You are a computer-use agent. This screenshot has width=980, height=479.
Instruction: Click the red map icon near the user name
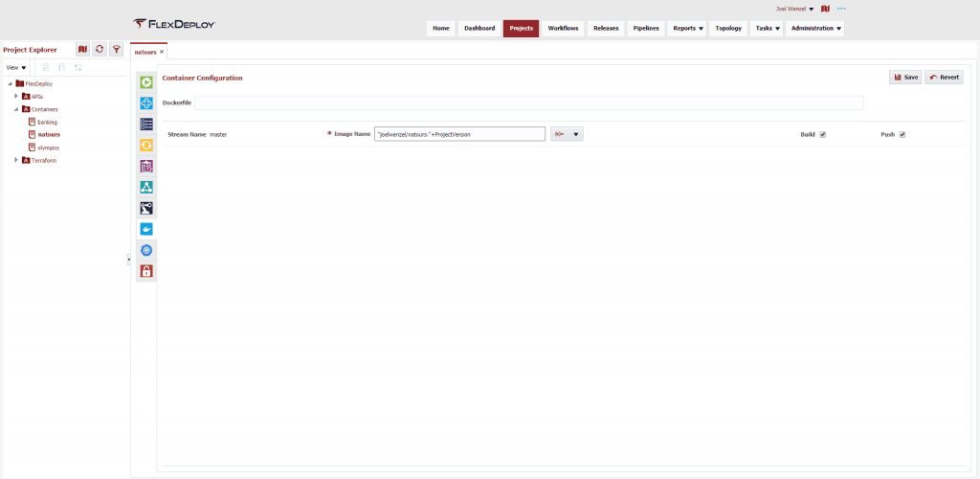pos(825,9)
